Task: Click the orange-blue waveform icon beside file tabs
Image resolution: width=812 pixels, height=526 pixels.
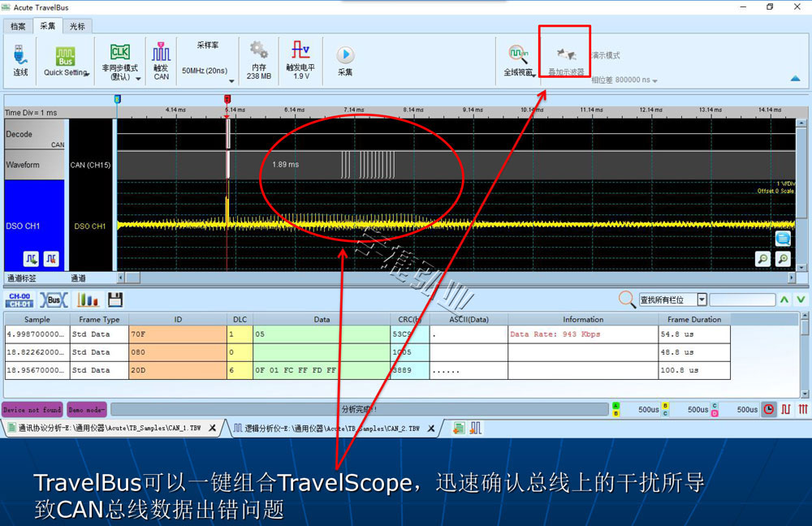Action: tap(476, 428)
